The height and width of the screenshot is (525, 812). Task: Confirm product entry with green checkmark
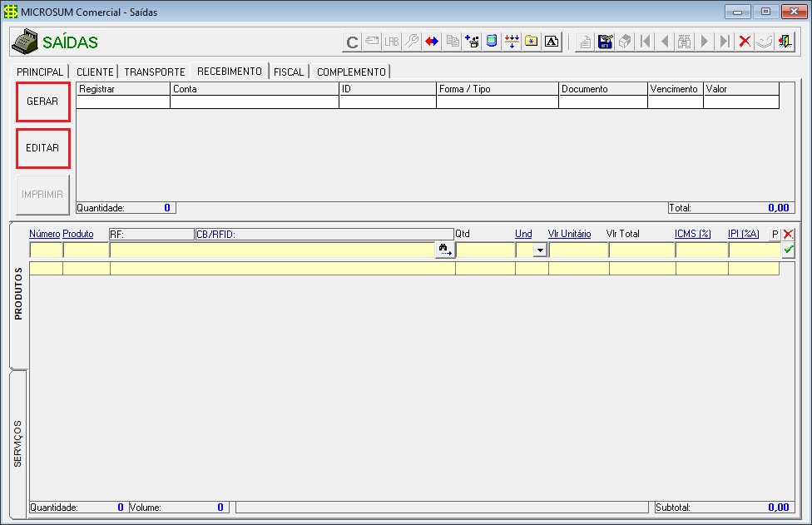788,250
